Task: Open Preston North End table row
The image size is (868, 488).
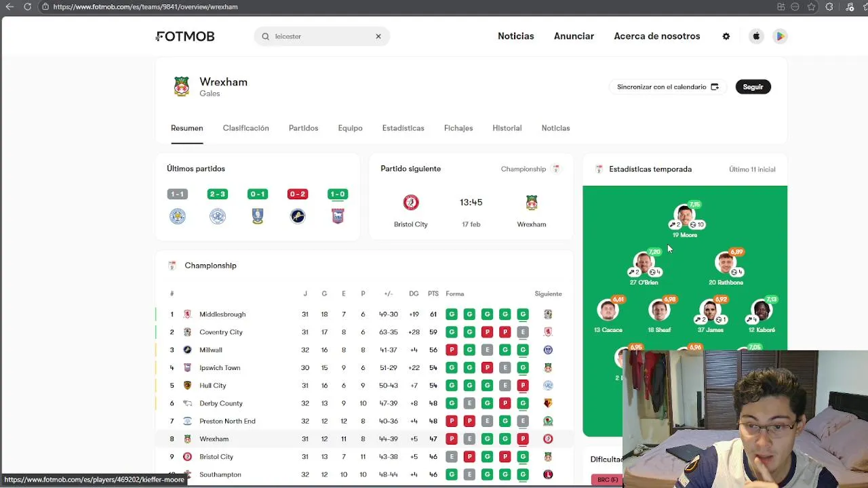Action: pos(365,421)
